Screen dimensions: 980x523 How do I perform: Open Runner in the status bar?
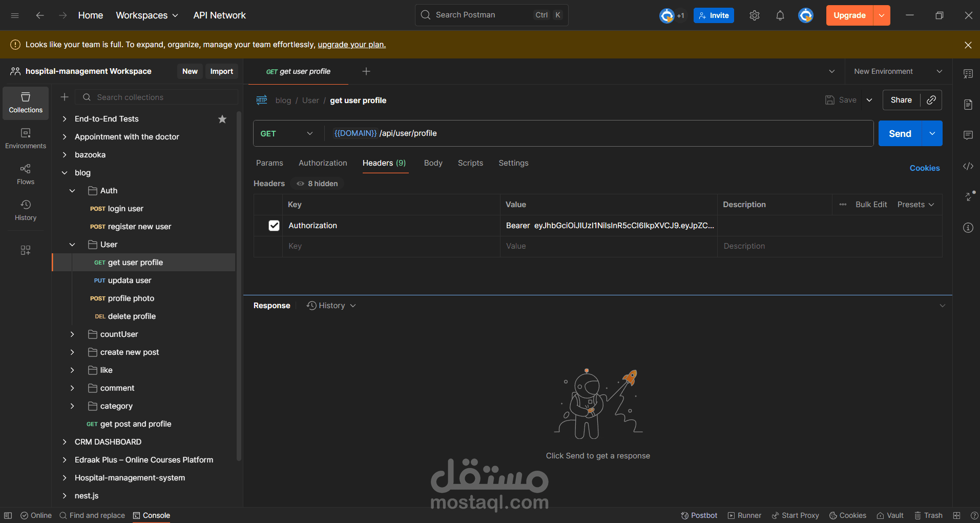coord(744,515)
